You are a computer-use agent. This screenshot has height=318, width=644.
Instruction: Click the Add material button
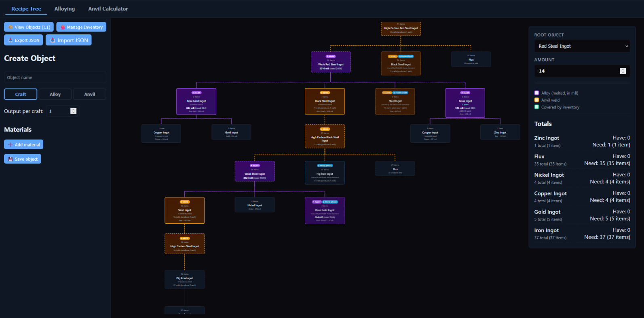[x=23, y=144]
